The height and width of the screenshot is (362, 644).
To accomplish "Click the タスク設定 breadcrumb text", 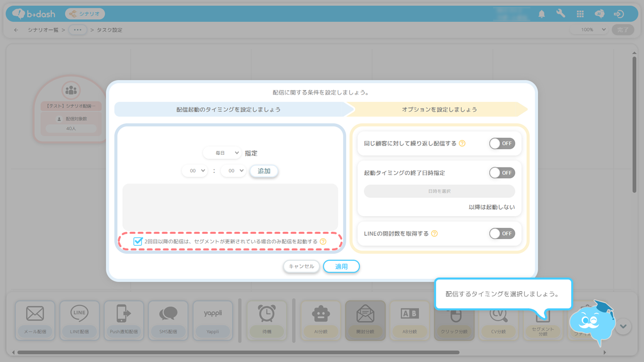I will [x=109, y=30].
